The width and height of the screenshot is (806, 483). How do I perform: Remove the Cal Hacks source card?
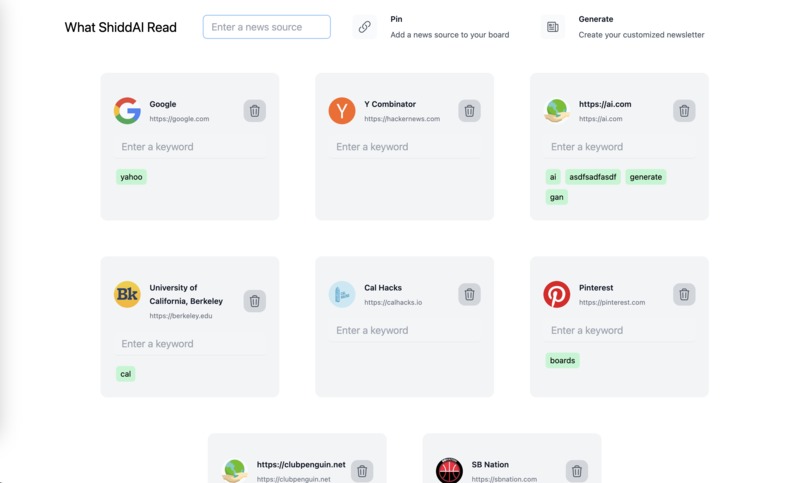click(x=469, y=294)
